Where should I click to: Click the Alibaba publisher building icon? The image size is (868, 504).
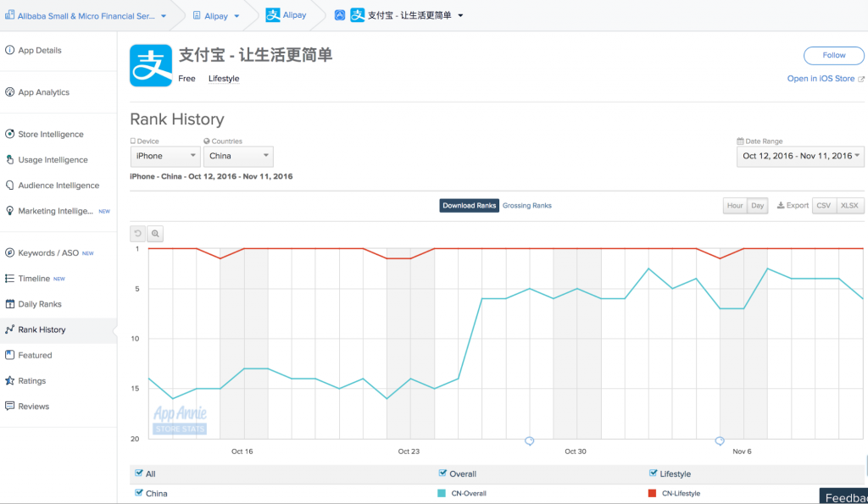(x=9, y=15)
